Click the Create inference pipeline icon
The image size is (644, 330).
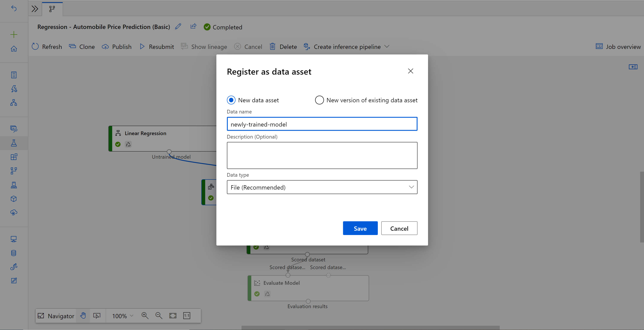(x=307, y=46)
